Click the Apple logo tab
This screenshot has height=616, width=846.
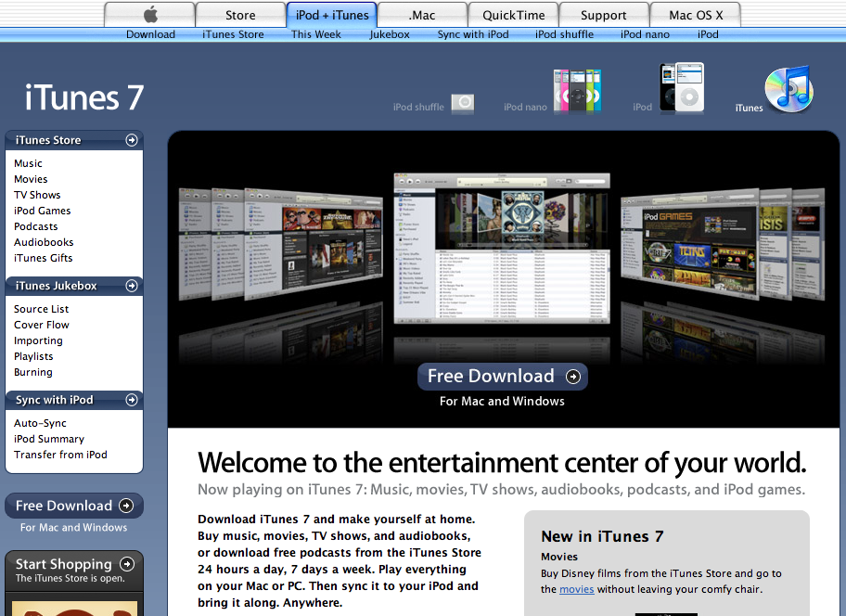coord(149,15)
